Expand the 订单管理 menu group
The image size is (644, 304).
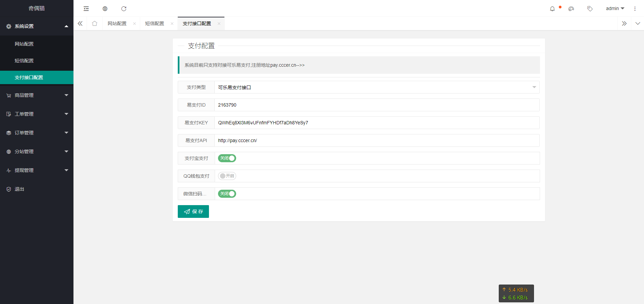pyautogui.click(x=66, y=133)
